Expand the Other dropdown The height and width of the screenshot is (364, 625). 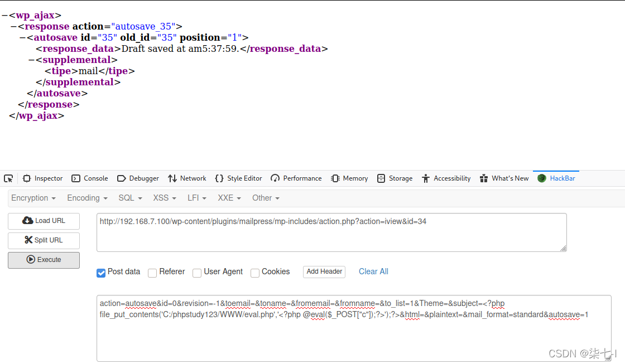click(x=266, y=198)
